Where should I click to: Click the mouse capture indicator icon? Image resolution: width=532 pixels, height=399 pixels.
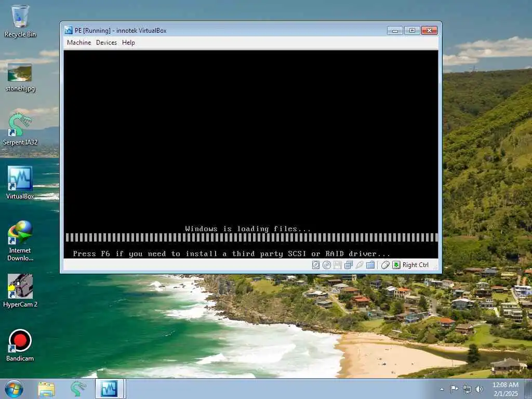[385, 265]
